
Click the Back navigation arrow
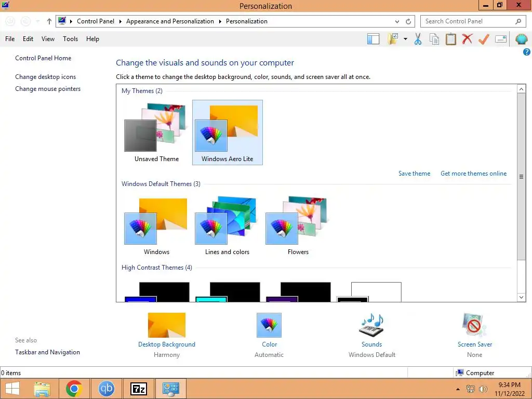10,21
